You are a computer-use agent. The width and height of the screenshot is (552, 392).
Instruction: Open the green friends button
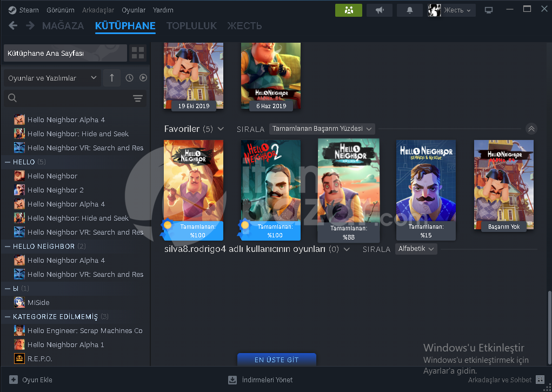349,10
